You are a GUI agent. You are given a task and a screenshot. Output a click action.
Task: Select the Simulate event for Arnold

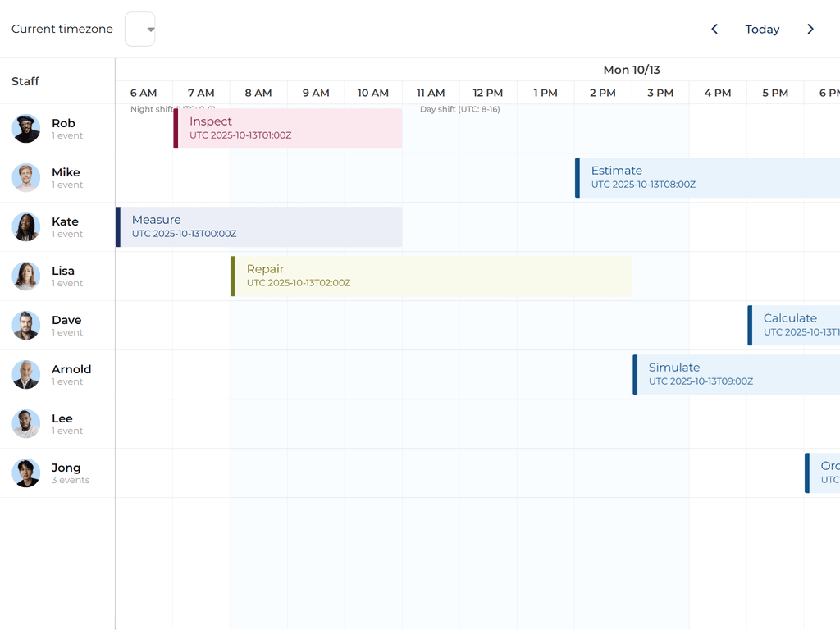click(x=737, y=375)
